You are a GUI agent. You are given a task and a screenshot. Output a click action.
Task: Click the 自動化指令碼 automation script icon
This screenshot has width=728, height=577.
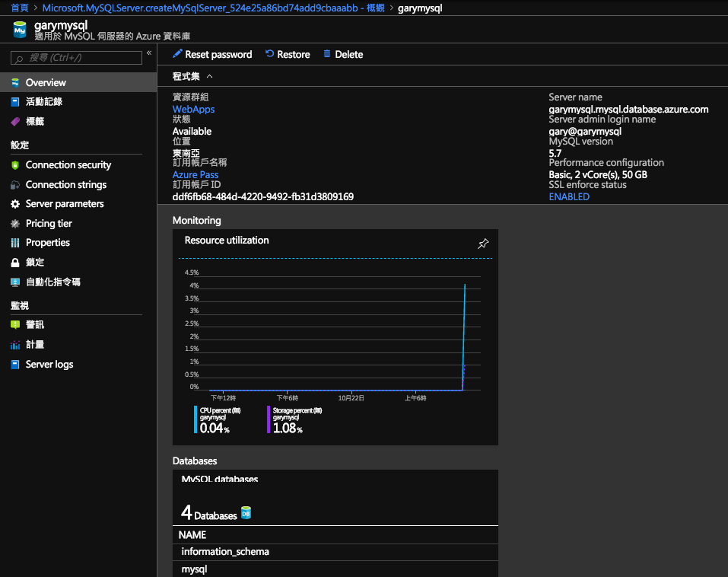15,282
